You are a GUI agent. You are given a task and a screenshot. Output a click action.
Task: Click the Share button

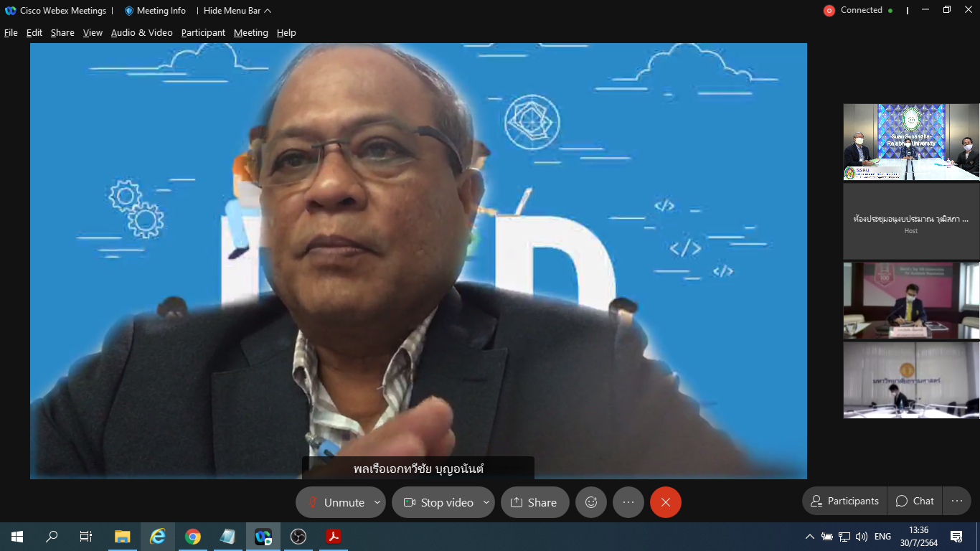tap(534, 502)
